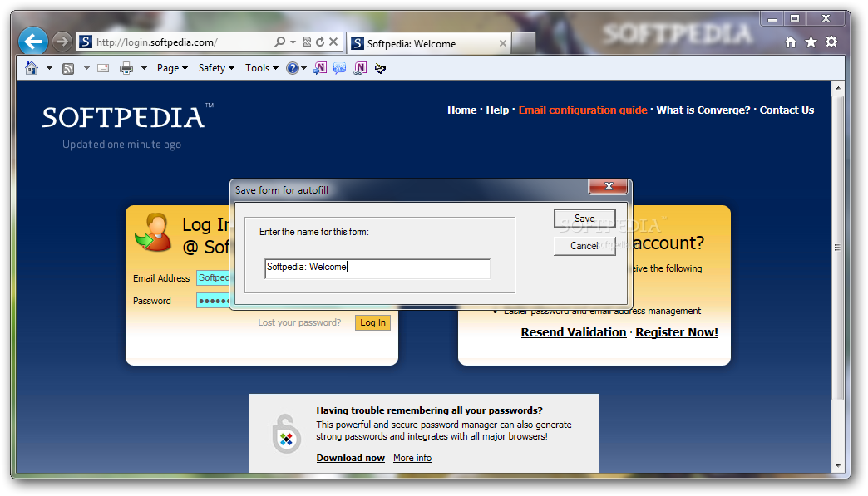Open the Tools menu
Screen dimensions: 868x496
pos(262,68)
